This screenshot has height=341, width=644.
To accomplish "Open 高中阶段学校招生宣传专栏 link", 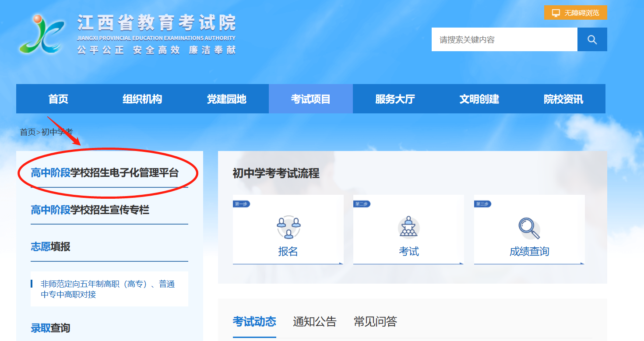I will click(90, 210).
